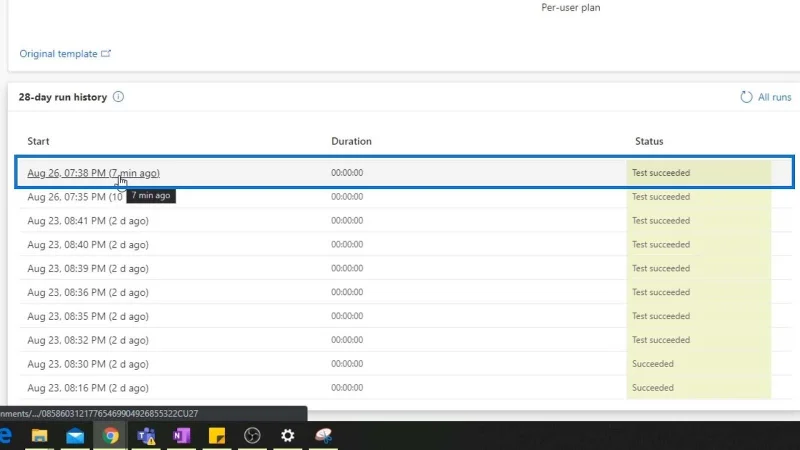
Task: Show info for 28-day run history
Action: (x=118, y=97)
